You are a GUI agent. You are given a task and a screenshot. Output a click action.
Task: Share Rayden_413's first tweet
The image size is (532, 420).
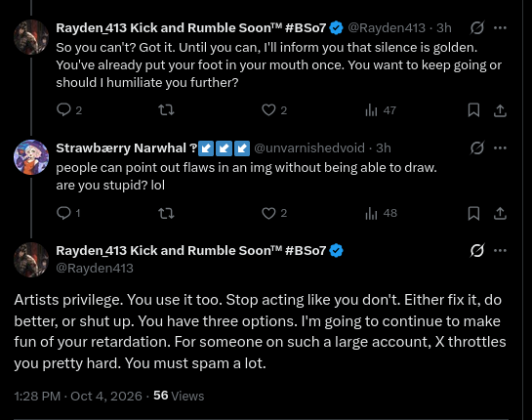click(500, 110)
